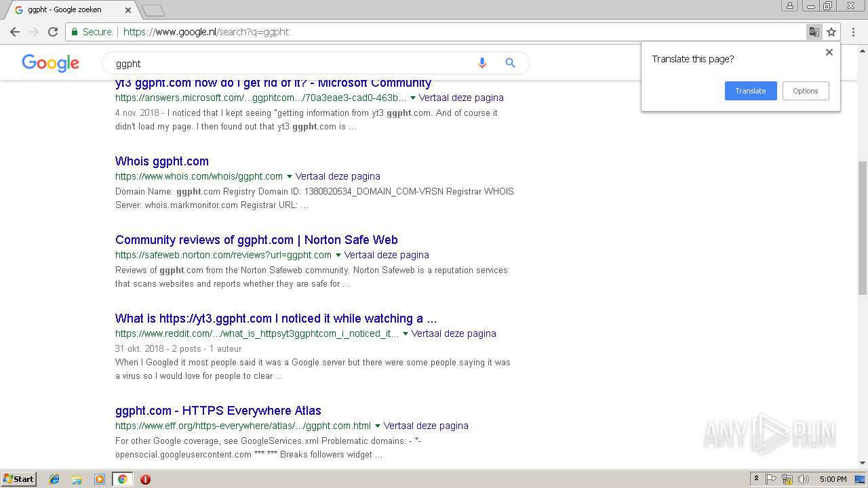Viewport: 868px width, 488px height.
Task: Show hidden system tray icons
Action: tap(756, 479)
